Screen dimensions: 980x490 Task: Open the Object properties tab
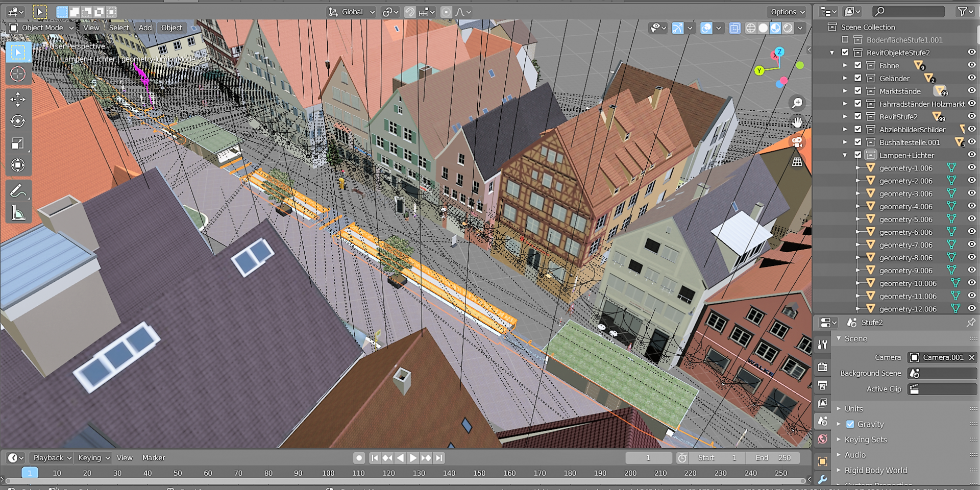tap(822, 461)
